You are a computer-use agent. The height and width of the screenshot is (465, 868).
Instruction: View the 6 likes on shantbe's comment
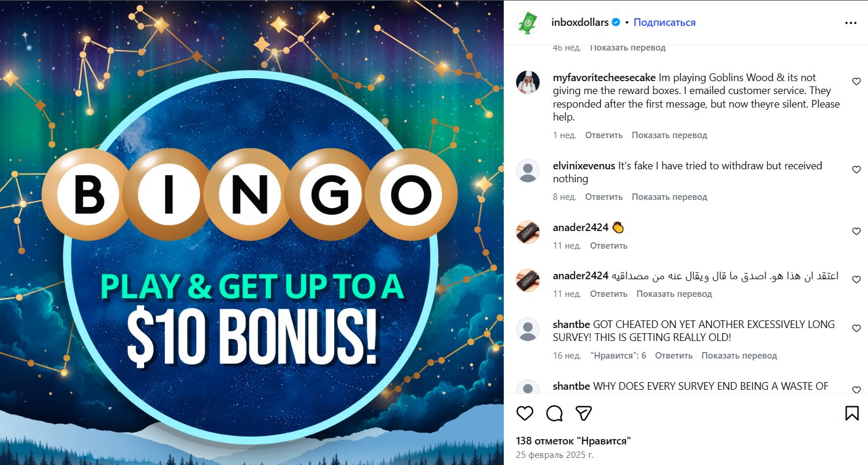click(618, 356)
